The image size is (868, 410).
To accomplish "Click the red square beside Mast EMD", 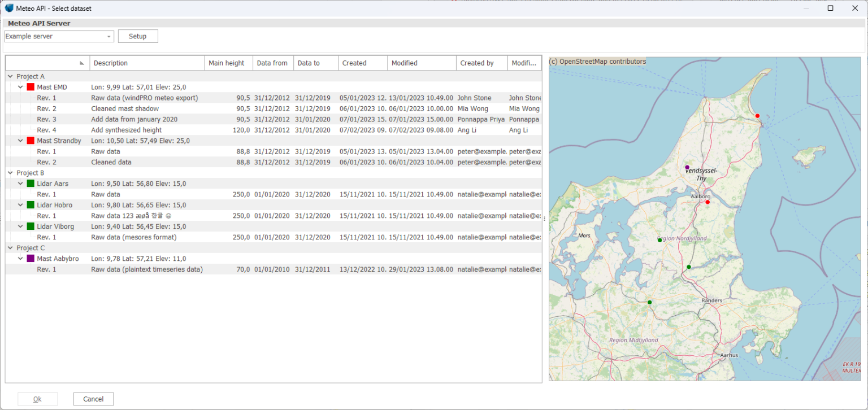I will pos(30,87).
